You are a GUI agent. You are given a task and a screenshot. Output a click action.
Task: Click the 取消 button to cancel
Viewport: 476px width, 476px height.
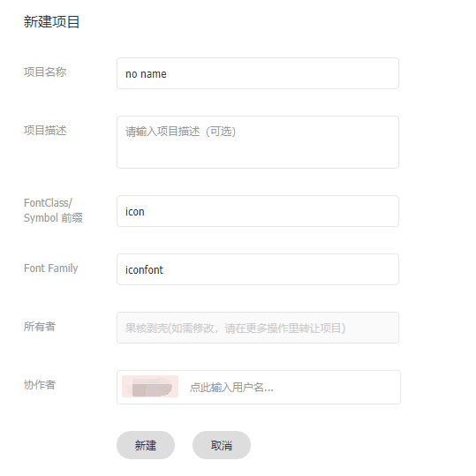[222, 445]
